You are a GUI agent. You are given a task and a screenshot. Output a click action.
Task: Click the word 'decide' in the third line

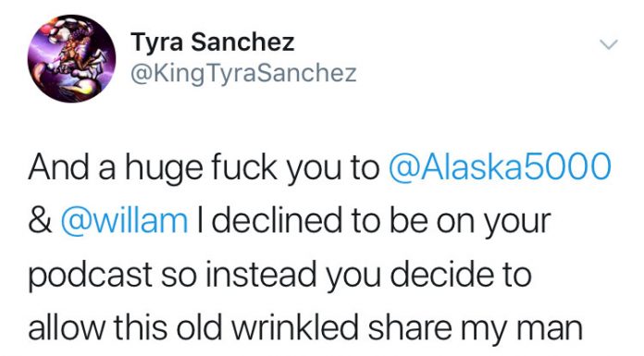(438, 275)
